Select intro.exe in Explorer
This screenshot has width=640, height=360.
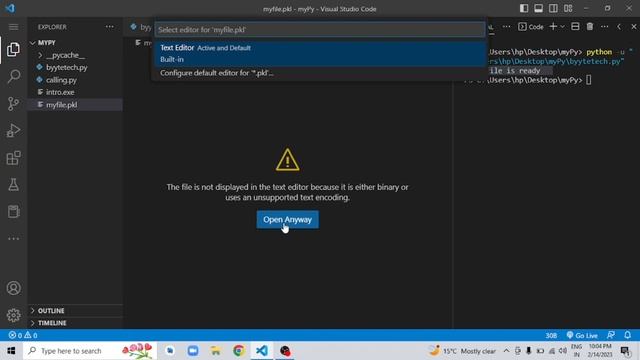(75, 92)
